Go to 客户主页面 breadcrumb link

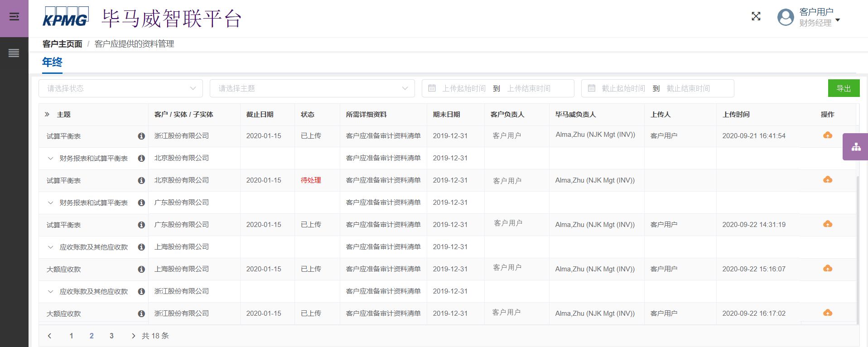pos(62,44)
